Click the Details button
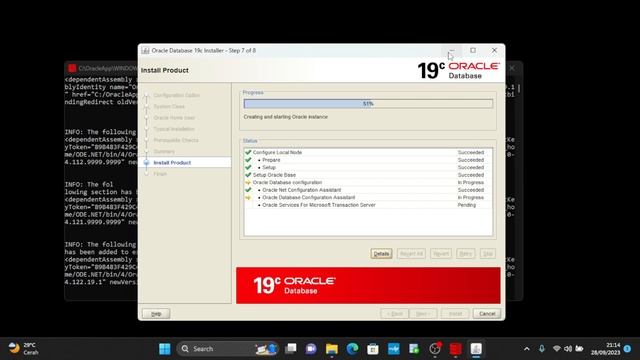640x360 pixels. tap(381, 253)
